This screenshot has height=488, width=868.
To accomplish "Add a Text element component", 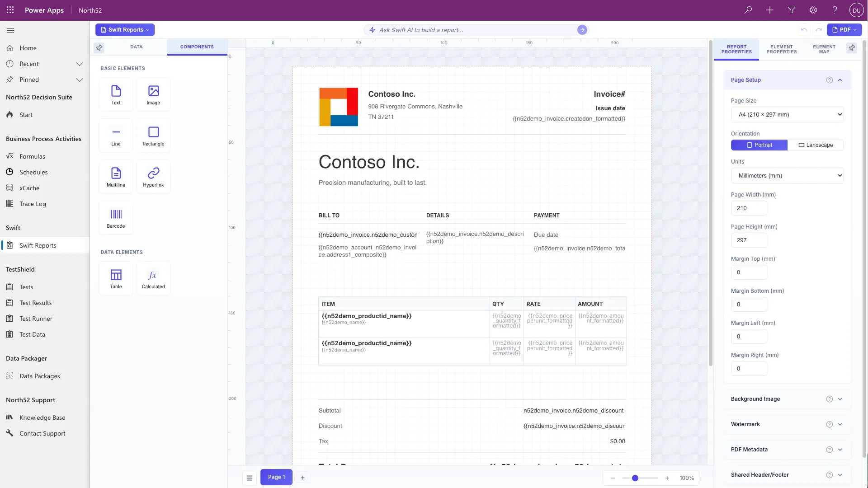I will pyautogui.click(x=116, y=94).
